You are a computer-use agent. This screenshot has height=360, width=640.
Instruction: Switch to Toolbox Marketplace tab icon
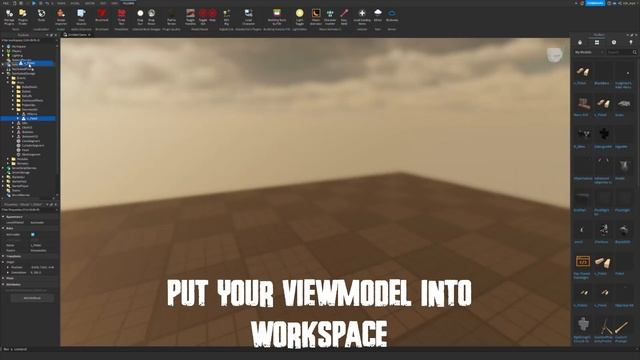coord(580,42)
